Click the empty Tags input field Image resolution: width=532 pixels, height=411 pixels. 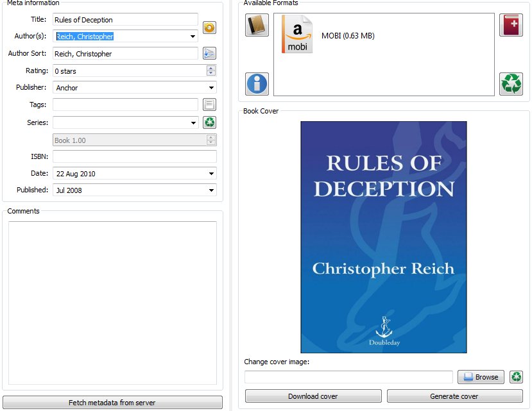click(x=125, y=105)
